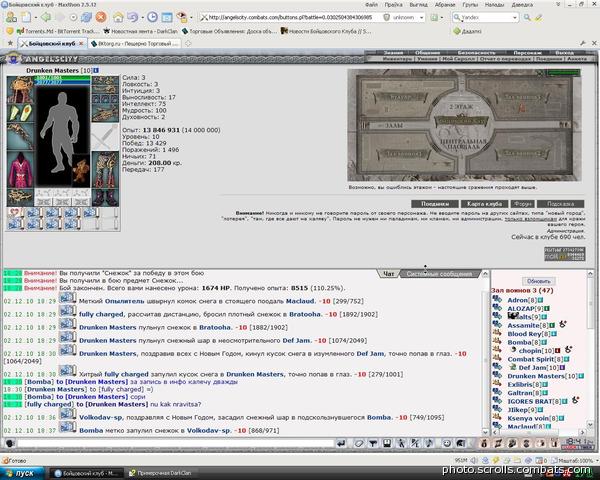Click the teddy bear item slot
Viewport: 600px width, 480px height.
click(x=81, y=170)
